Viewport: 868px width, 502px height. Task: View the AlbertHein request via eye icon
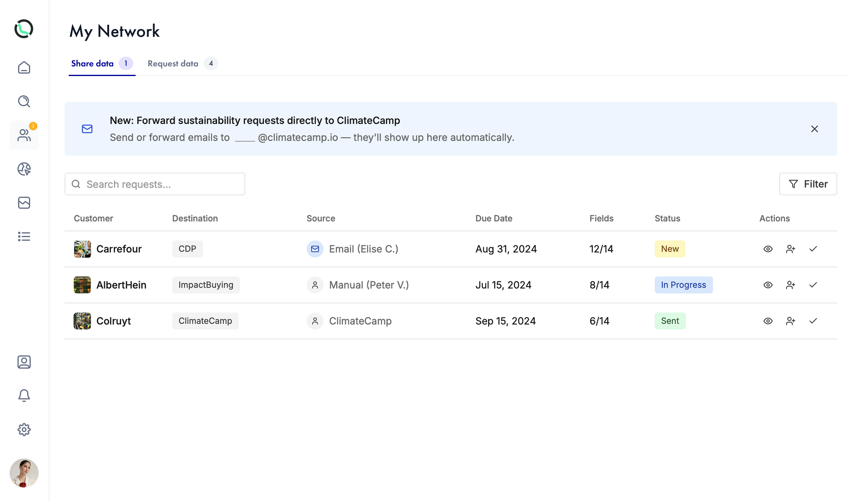768,285
